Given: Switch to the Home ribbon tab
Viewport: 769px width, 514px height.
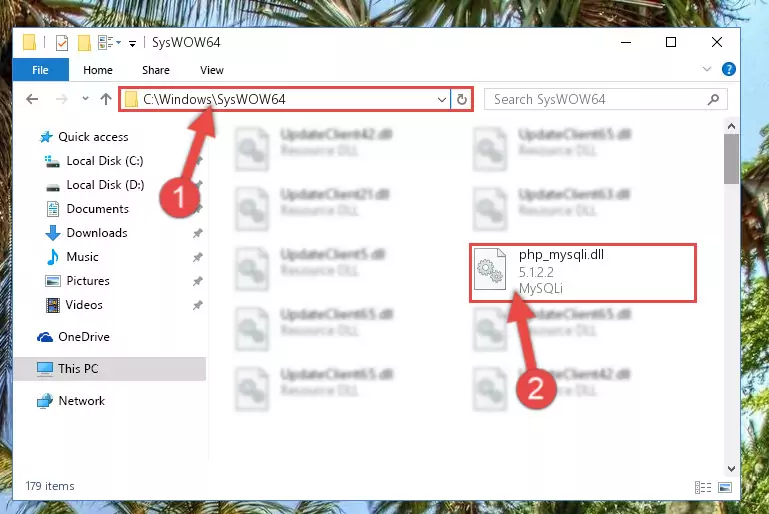Looking at the screenshot, I should (x=98, y=70).
